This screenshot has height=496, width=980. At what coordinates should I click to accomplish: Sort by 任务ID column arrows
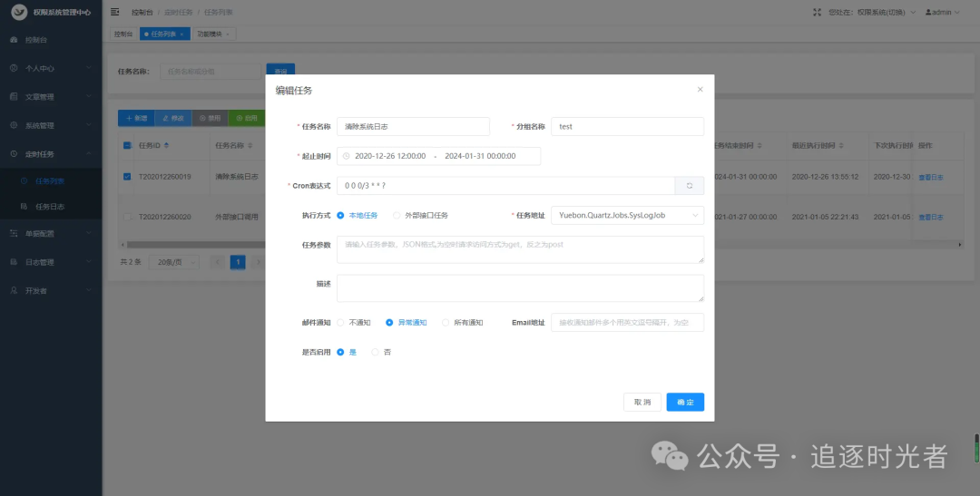pyautogui.click(x=166, y=146)
